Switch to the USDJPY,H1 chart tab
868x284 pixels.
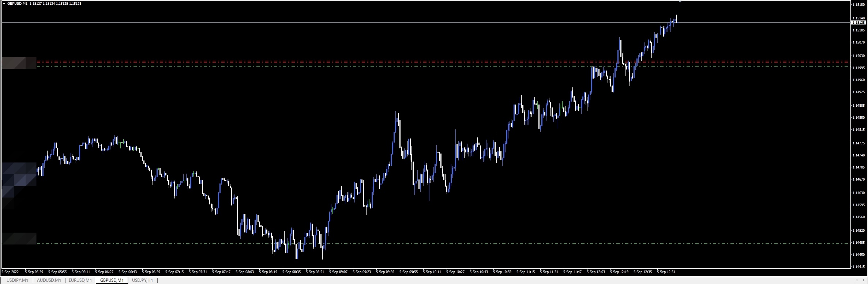[x=143, y=280]
